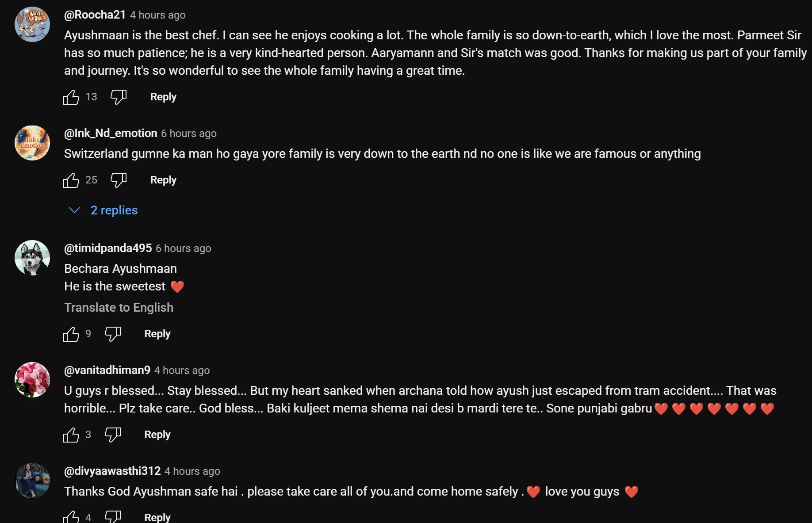Image resolution: width=812 pixels, height=523 pixels.
Task: Like the @divyaawasthi312 comment
Action: tap(71, 517)
